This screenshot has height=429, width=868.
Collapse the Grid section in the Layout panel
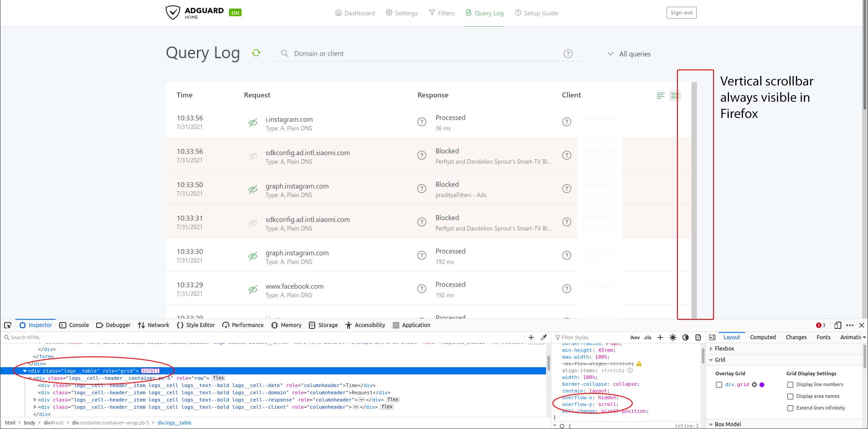pyautogui.click(x=711, y=360)
